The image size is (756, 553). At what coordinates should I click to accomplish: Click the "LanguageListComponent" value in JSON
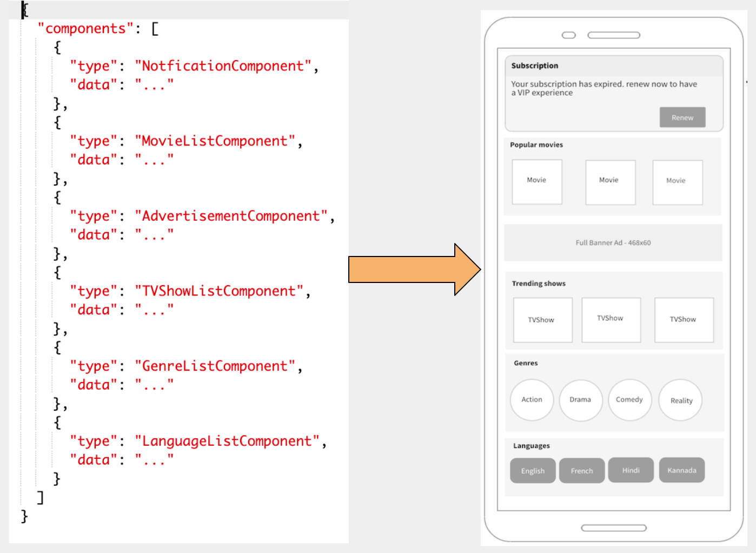(227, 442)
